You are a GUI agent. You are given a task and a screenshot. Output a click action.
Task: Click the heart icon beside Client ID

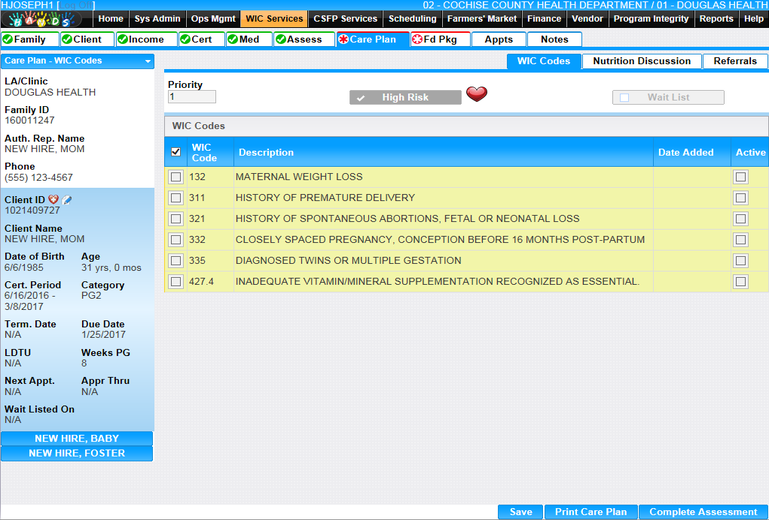tap(54, 200)
